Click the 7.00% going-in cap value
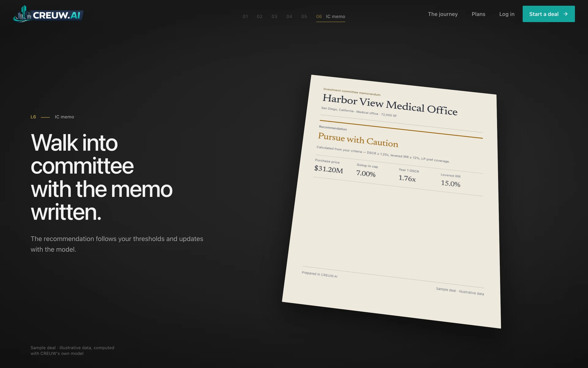Screen dimensions: 588x368 (x=366, y=174)
